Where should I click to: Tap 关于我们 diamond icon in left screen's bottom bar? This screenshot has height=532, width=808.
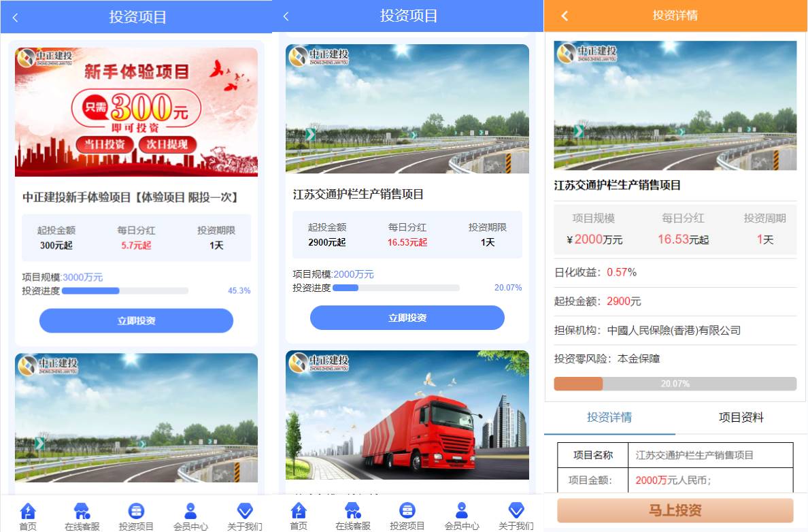click(245, 512)
